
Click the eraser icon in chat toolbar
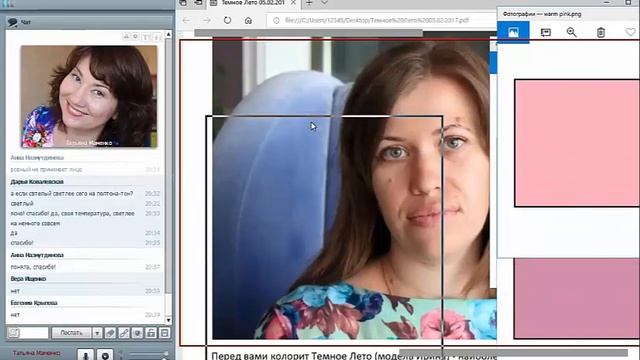[110, 333]
